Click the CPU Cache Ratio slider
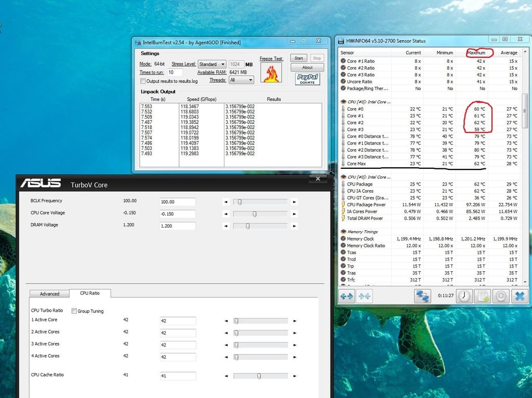 coord(261,376)
